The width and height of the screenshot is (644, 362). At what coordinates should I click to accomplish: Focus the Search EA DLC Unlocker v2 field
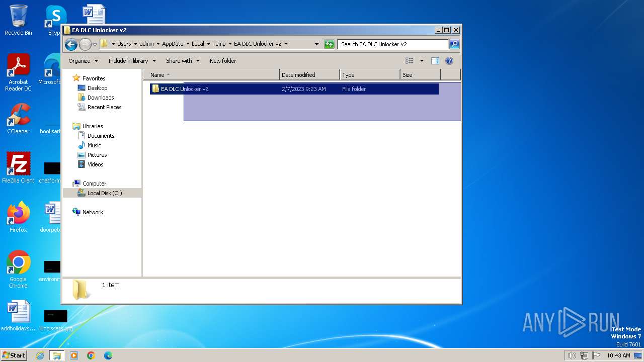[x=393, y=44]
